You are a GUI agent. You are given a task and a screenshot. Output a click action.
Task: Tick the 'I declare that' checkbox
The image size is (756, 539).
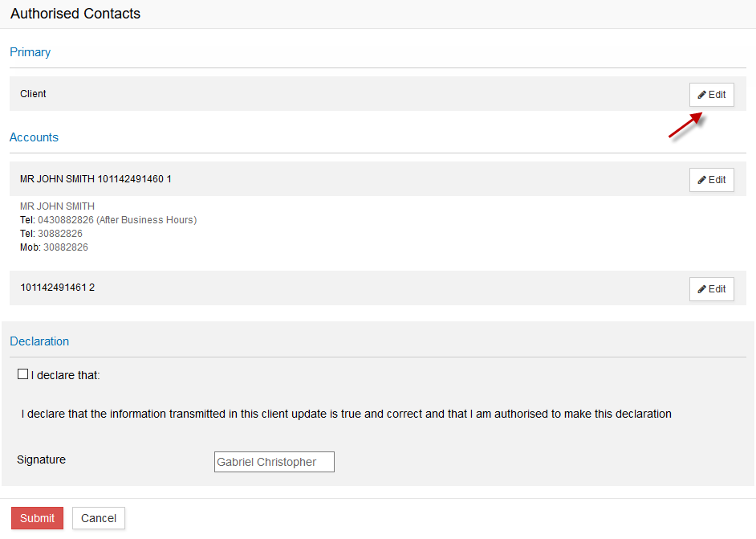click(22, 374)
